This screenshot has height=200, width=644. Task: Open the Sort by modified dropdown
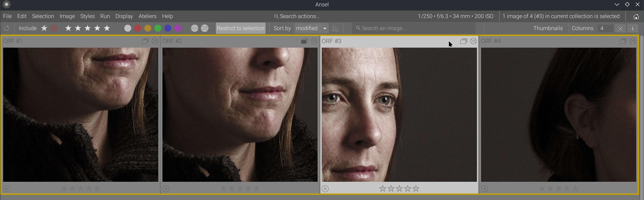click(x=311, y=28)
